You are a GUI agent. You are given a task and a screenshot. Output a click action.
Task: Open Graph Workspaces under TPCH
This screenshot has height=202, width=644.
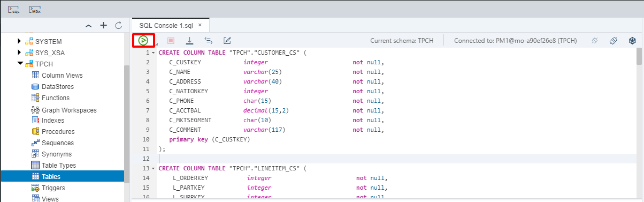[x=69, y=110]
